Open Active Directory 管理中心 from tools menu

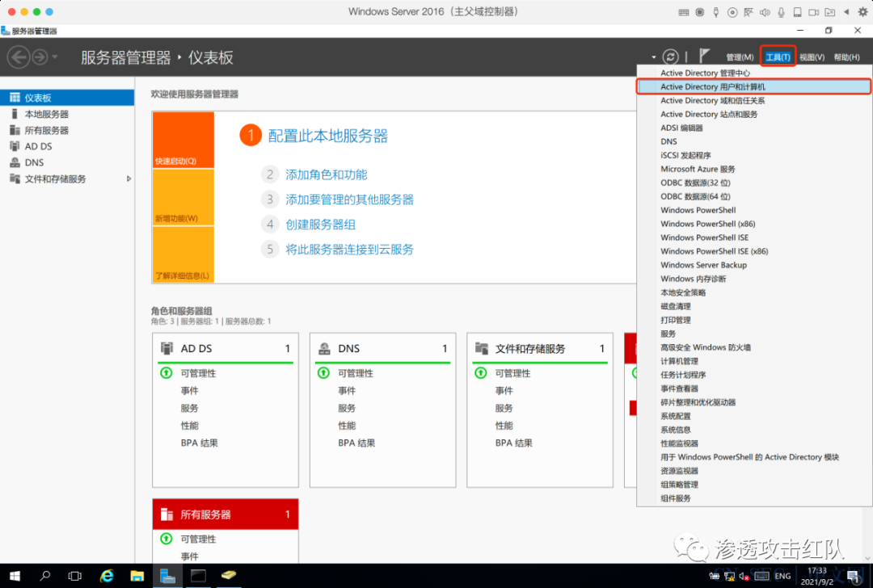(754, 73)
